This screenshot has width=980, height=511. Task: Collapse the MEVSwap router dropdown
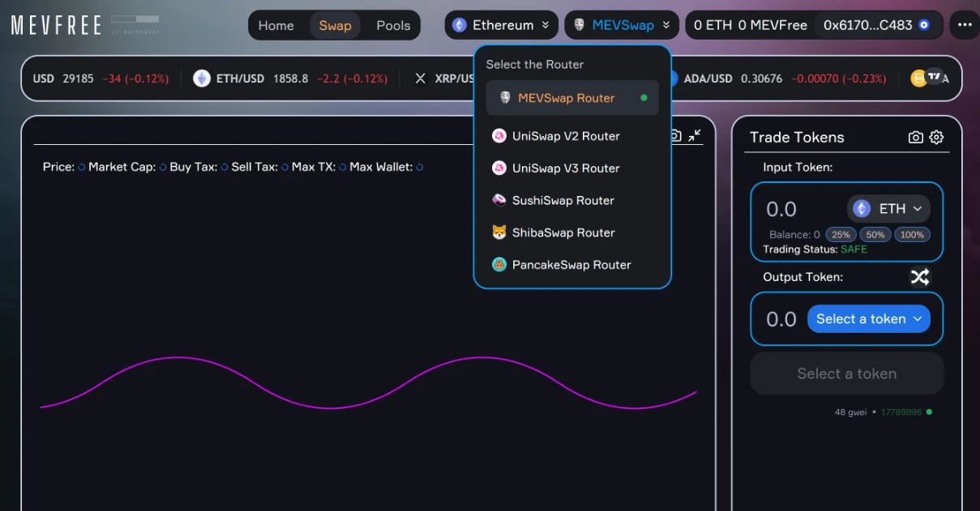point(622,25)
